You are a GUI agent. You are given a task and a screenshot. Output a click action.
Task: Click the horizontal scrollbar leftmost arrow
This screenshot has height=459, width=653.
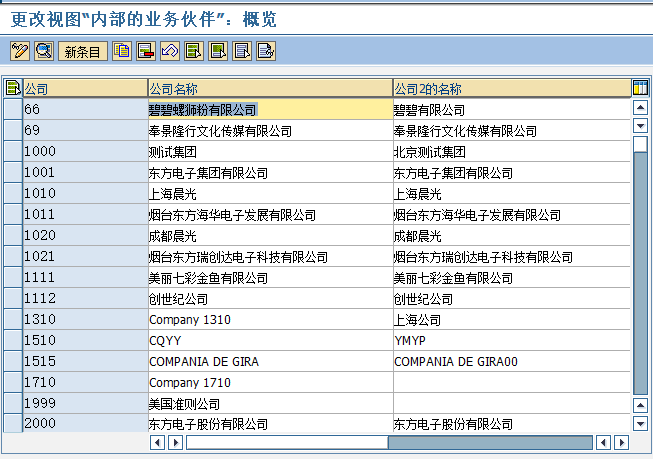[x=157, y=442]
